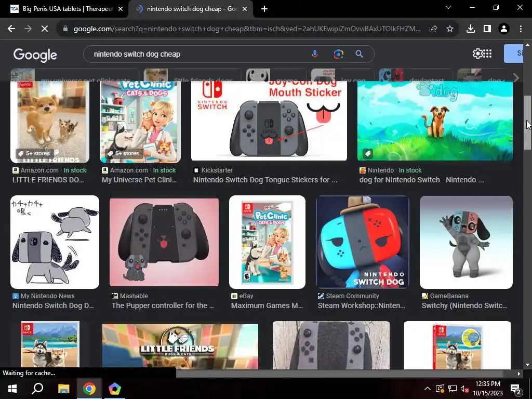
Task: Click Maximum Games M... title link
Action: [x=267, y=305]
